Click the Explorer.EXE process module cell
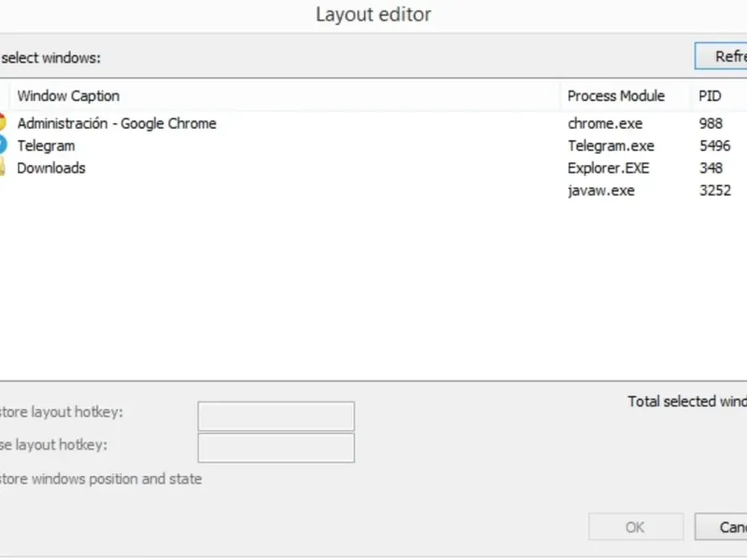Screen dimensions: 747x560 pyautogui.click(x=608, y=168)
